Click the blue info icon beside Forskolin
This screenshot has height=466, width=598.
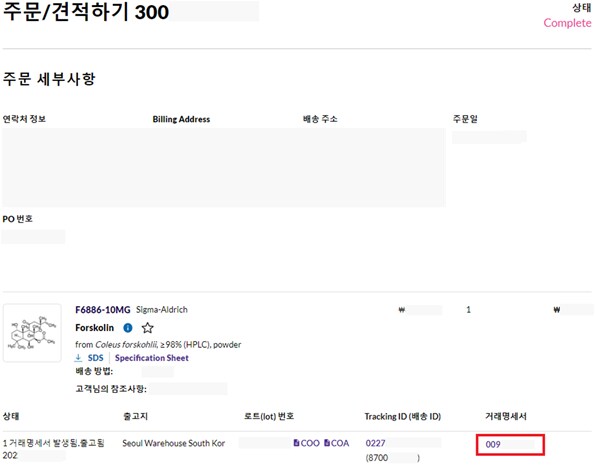(x=128, y=328)
